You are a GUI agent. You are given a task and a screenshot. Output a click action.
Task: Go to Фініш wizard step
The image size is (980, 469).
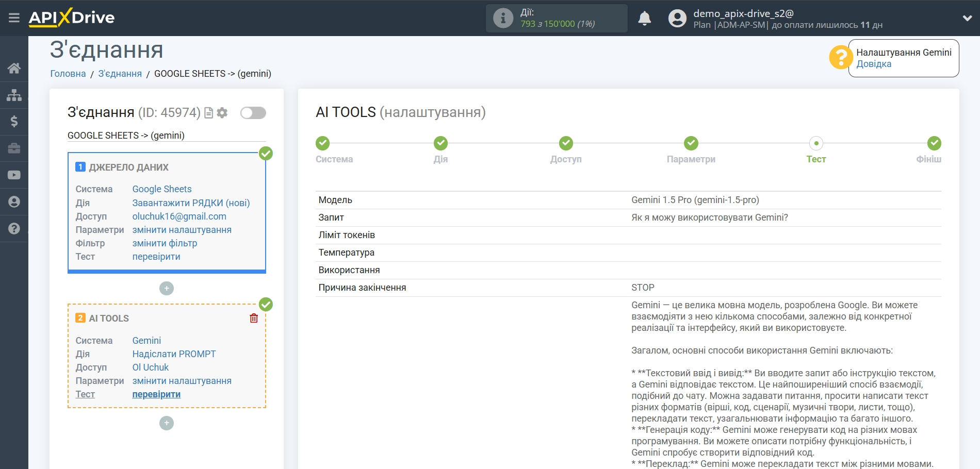point(934,143)
